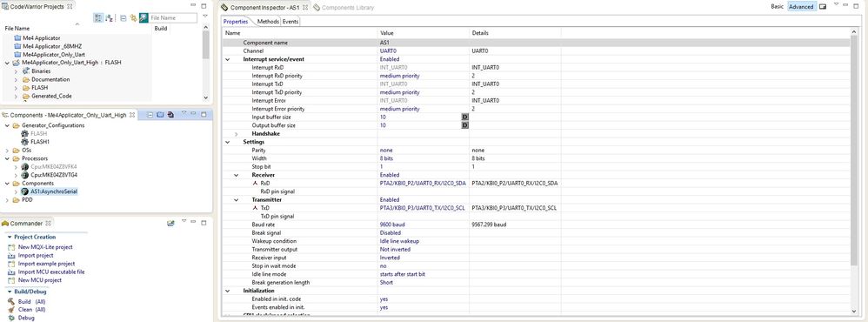Click the Component Inspector vertical scrollbar
The width and height of the screenshot is (868, 322).
(853, 150)
